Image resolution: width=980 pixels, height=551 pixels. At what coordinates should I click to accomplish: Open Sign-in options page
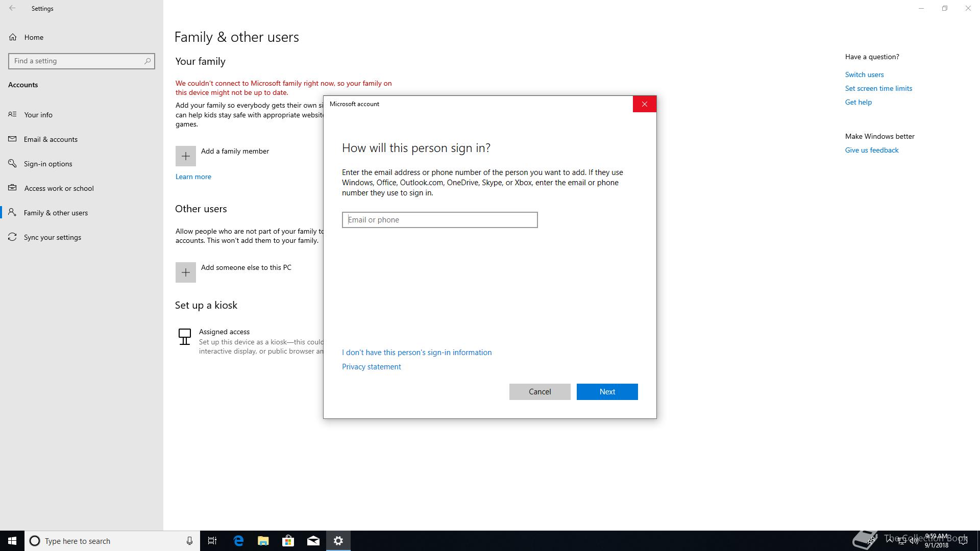(x=82, y=164)
